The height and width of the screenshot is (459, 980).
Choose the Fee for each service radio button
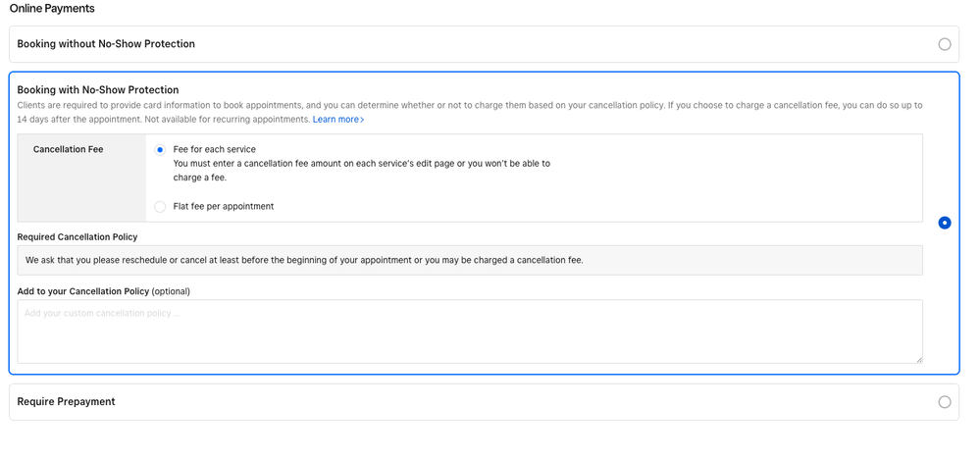pyautogui.click(x=160, y=150)
